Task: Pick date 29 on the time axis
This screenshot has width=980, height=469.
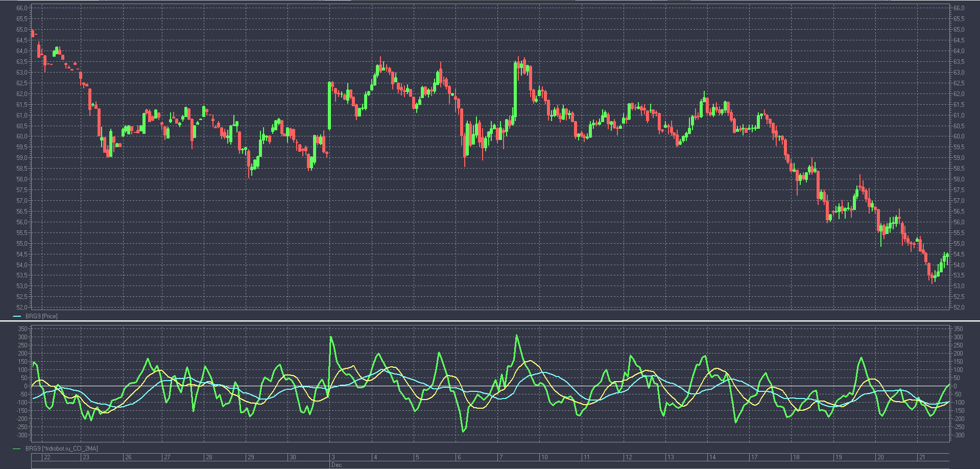Action: coord(251,457)
